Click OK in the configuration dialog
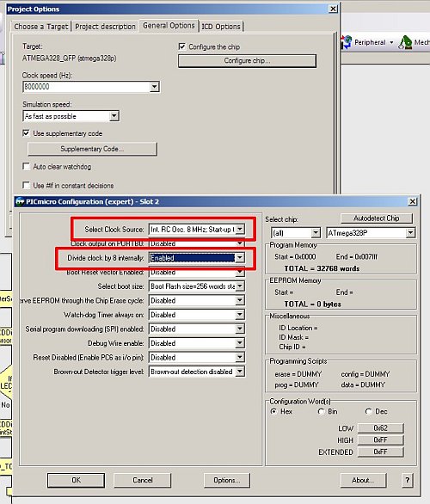Screen dimensions: 430x504 [77, 480]
